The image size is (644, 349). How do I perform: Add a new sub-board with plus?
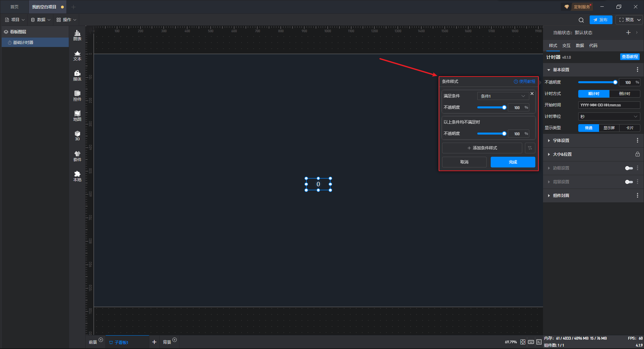(154, 342)
